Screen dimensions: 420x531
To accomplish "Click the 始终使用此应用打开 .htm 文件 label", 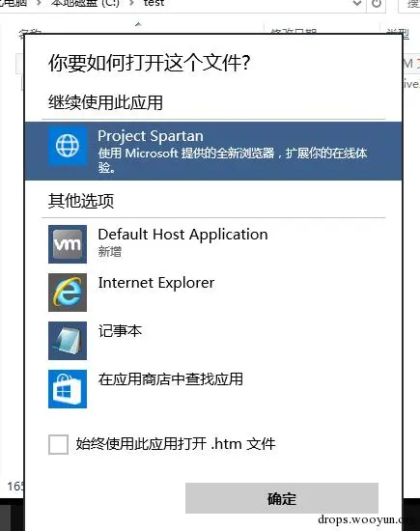I will (176, 444).
